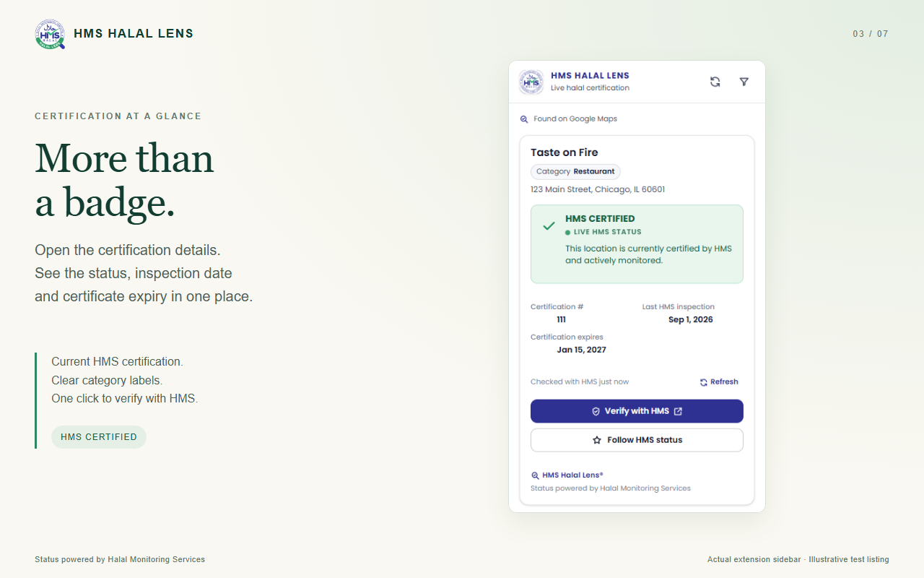The height and width of the screenshot is (578, 924).
Task: Click the slide counter 03 / 07
Action: [871, 34]
